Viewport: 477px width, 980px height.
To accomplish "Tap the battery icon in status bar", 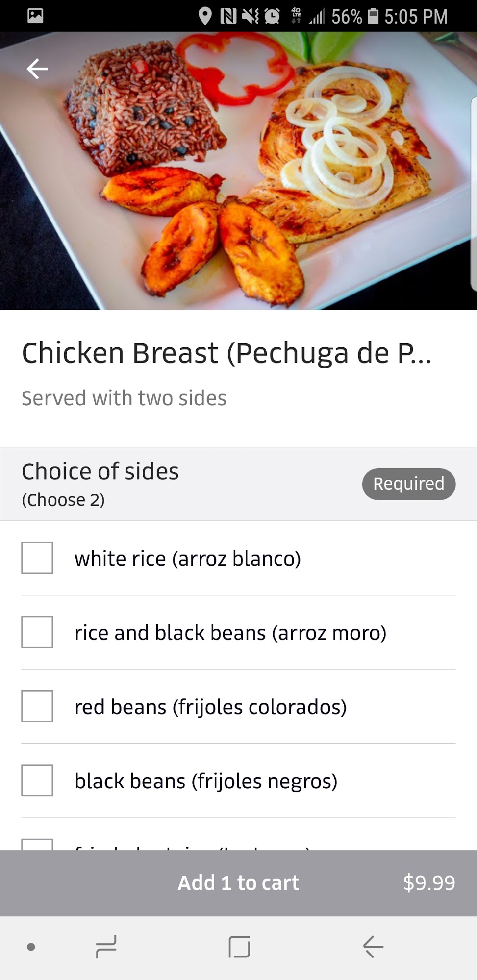I will click(374, 16).
